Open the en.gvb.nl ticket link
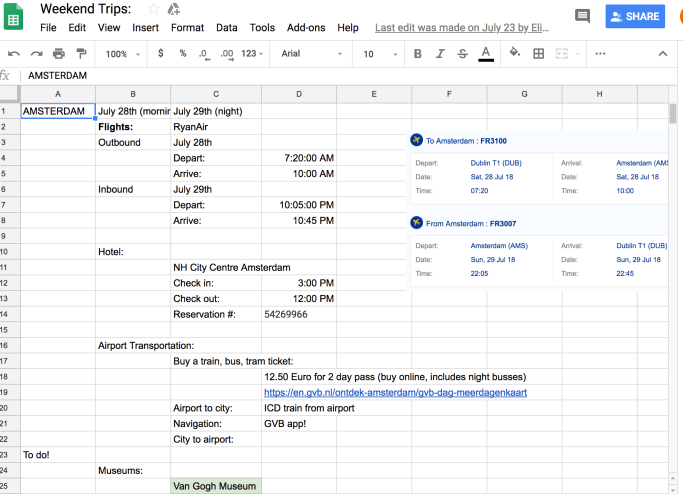The width and height of the screenshot is (683, 494). click(x=395, y=393)
